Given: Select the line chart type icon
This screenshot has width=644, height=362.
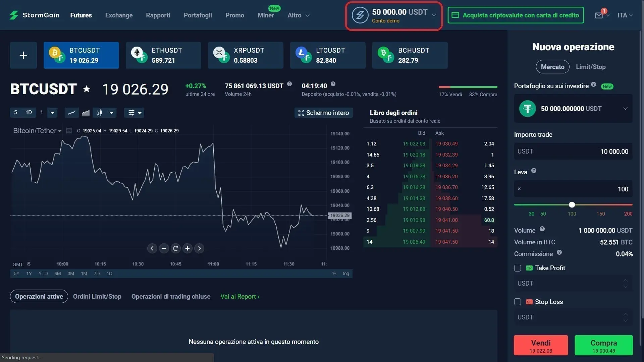Looking at the screenshot, I should tap(71, 113).
